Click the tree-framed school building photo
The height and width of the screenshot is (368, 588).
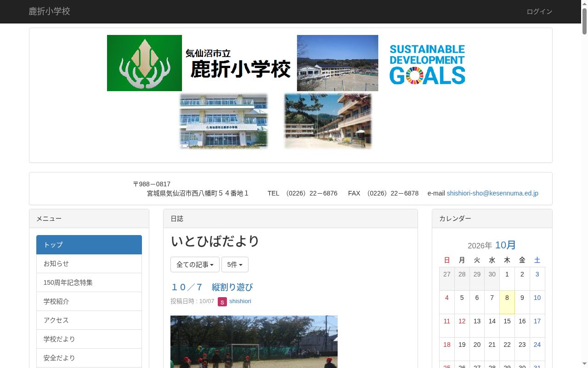point(328,121)
